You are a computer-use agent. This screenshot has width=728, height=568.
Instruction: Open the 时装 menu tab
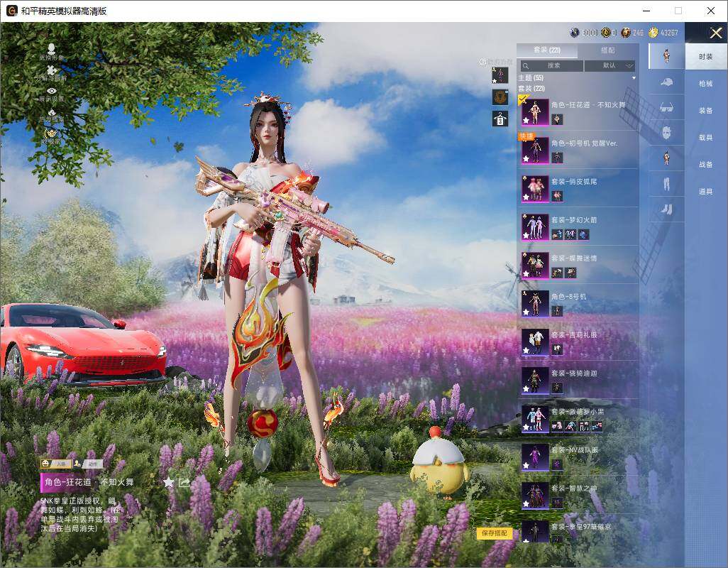(706, 57)
